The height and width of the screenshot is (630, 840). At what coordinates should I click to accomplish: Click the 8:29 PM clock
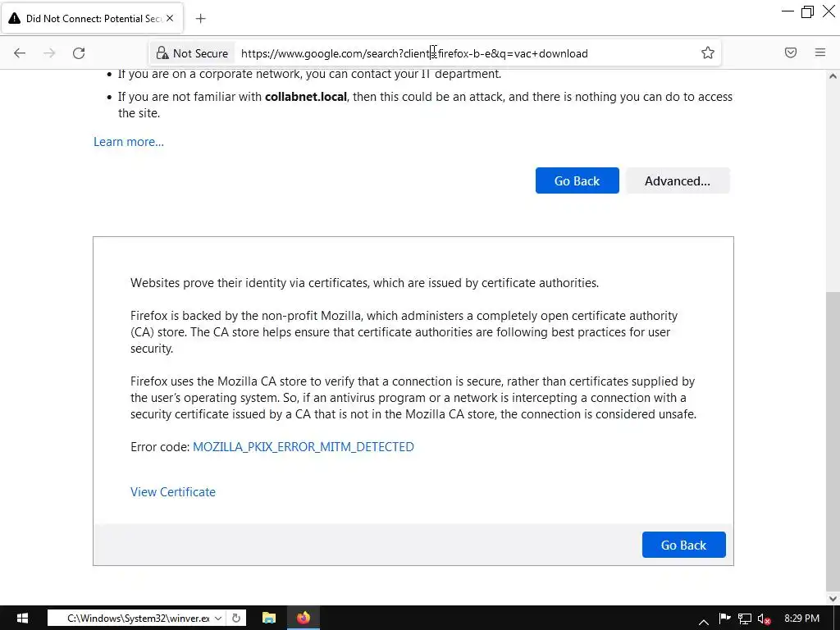pos(801,619)
